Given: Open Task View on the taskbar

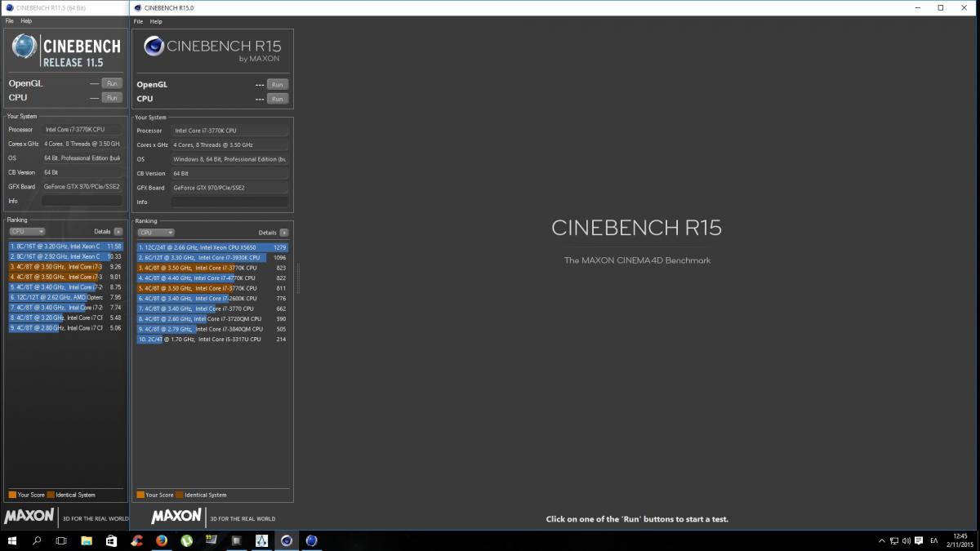Looking at the screenshot, I should (61, 540).
